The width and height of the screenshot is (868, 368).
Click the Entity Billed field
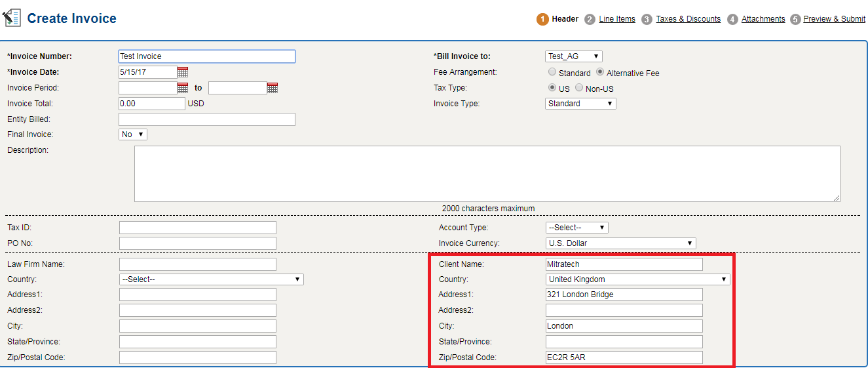point(207,119)
